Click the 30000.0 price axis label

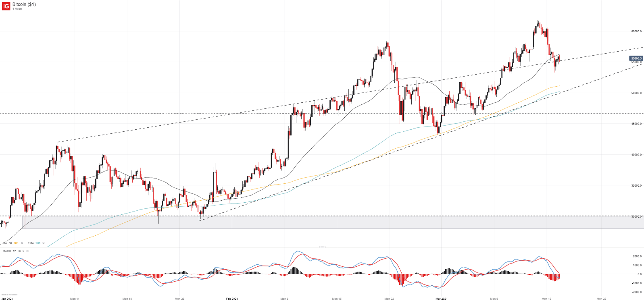click(x=636, y=217)
